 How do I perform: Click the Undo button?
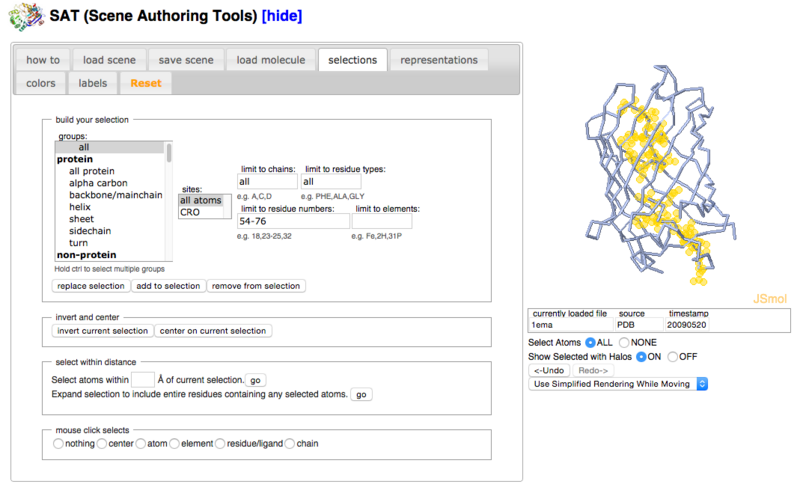[x=548, y=371]
